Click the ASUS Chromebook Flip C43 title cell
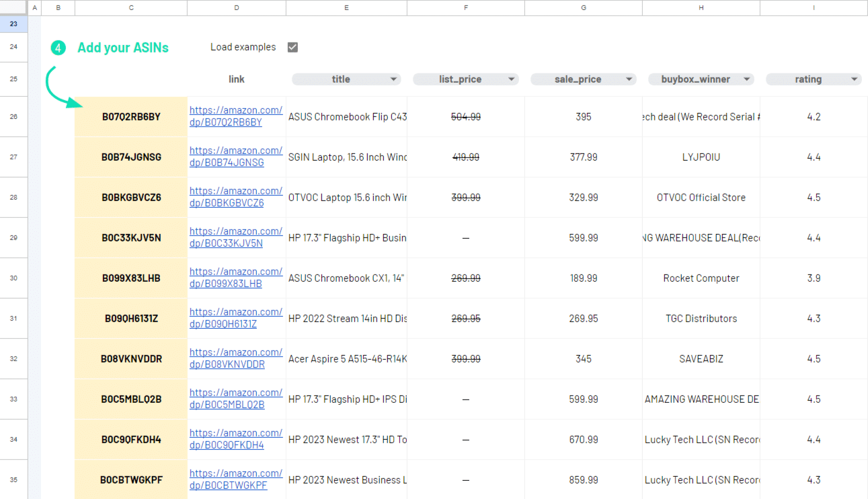Image resolution: width=868 pixels, height=499 pixels. pos(346,117)
